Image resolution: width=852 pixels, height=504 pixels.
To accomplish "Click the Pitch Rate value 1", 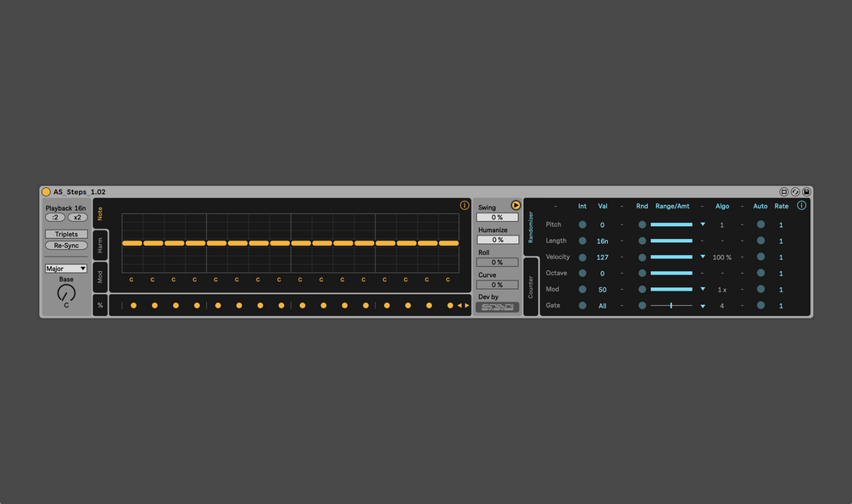I will coord(781,224).
